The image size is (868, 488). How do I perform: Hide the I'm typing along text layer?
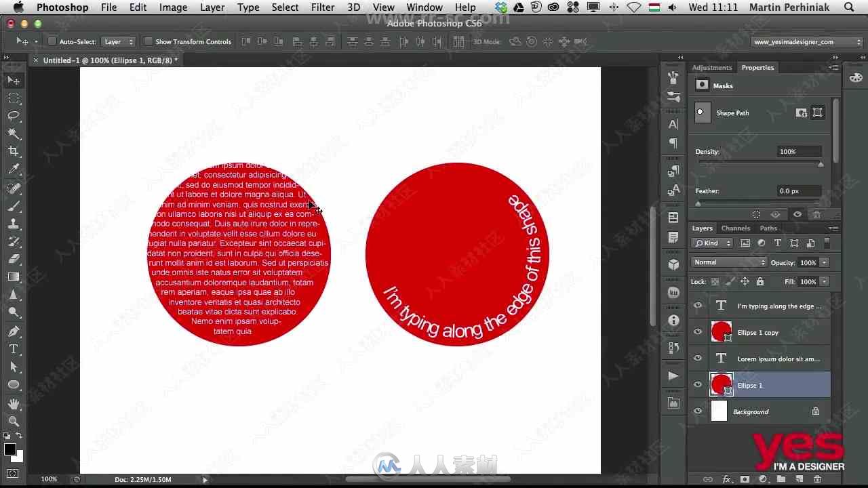[x=698, y=306]
